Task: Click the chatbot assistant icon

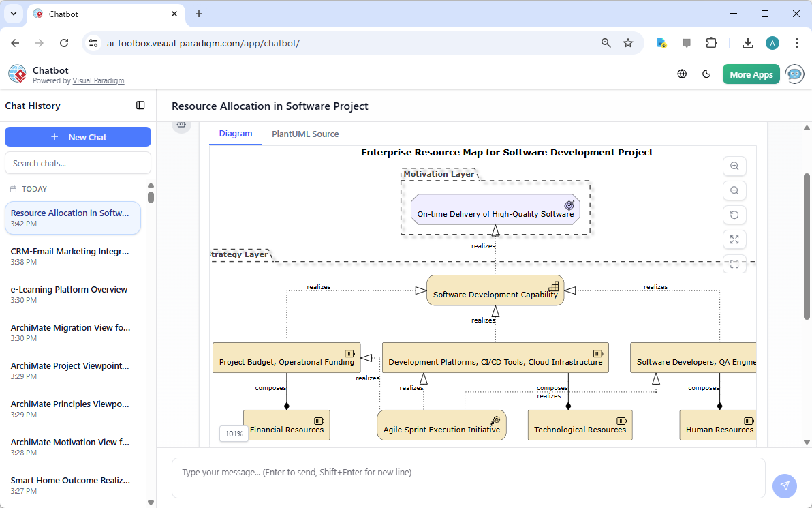Action: click(794, 74)
